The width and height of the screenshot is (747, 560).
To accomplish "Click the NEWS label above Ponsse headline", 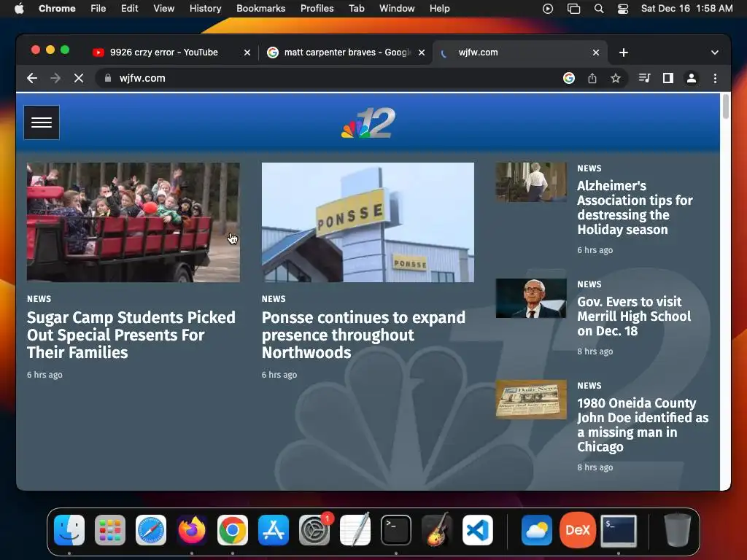I will (x=274, y=298).
